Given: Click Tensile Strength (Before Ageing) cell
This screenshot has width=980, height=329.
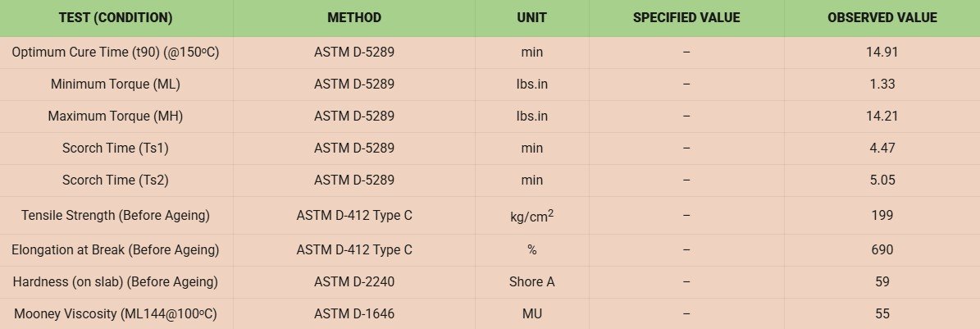Looking at the screenshot, I should [x=116, y=215].
